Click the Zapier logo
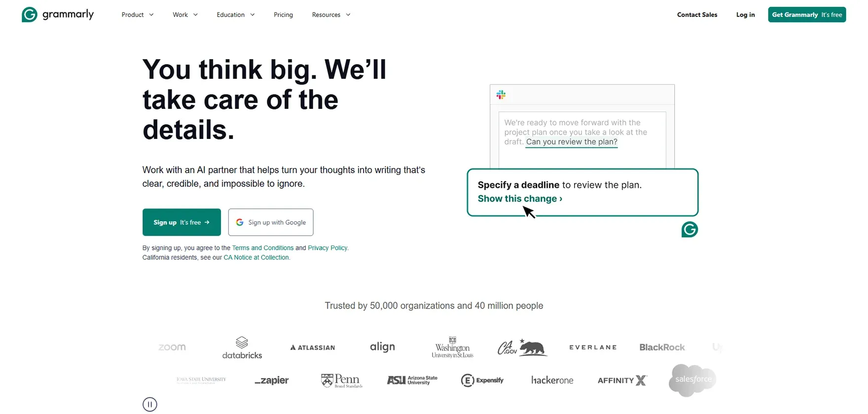Screen dimensions: 868x414 point(272,380)
